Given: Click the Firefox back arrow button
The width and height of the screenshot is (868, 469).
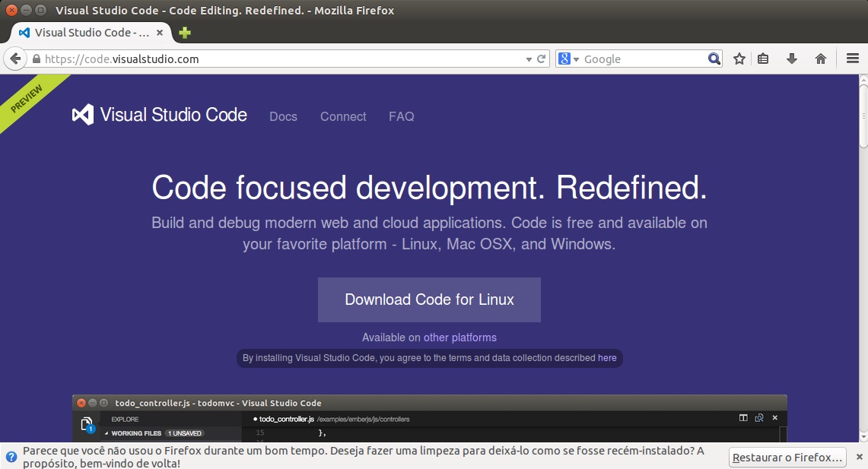Looking at the screenshot, I should point(14,59).
